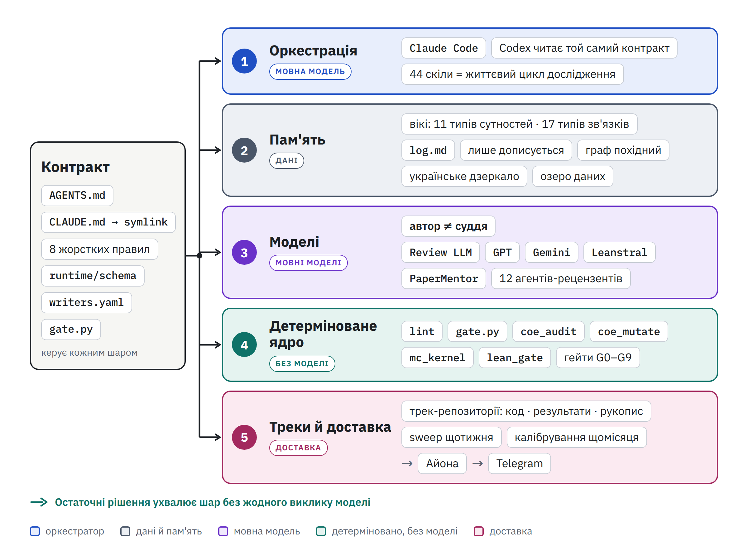Click the Остаточні рішення footnote text
748x560 pixels.
(213, 502)
